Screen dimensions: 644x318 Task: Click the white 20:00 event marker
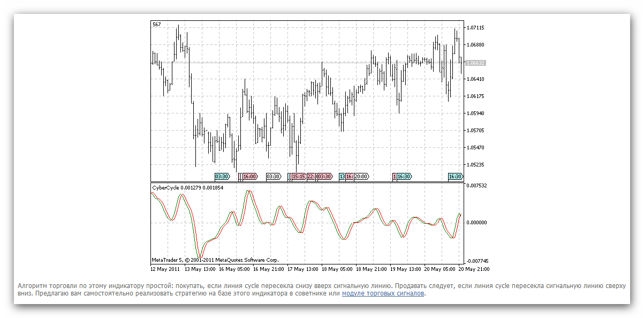click(x=362, y=176)
